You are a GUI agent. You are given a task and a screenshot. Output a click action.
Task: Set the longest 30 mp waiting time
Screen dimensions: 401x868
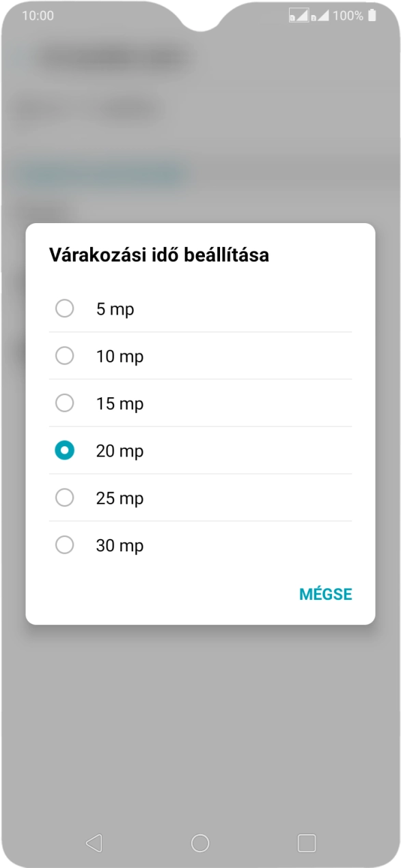65,545
